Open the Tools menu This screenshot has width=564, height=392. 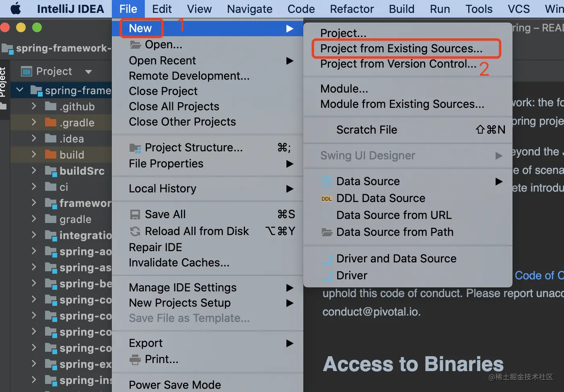(x=479, y=9)
